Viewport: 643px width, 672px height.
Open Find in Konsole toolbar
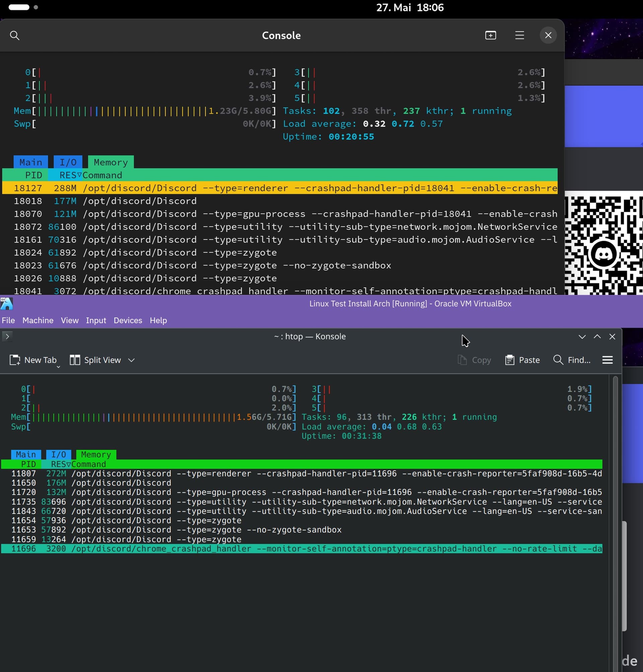(x=572, y=360)
